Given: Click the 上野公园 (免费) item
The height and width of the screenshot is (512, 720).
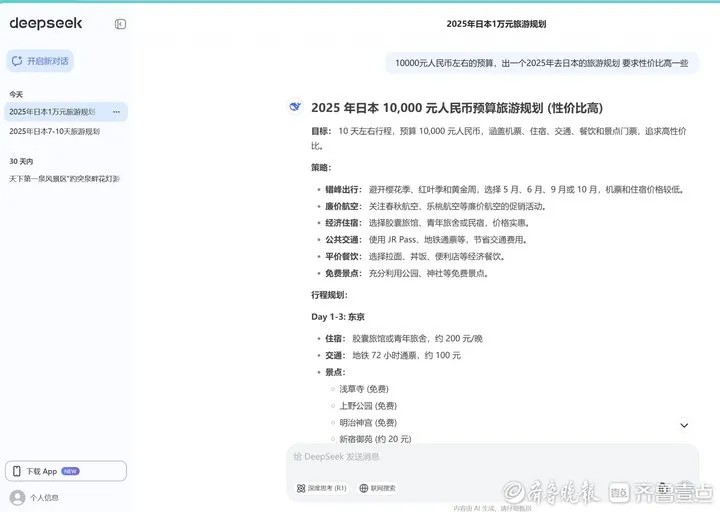Looking at the screenshot, I should pos(368,406).
